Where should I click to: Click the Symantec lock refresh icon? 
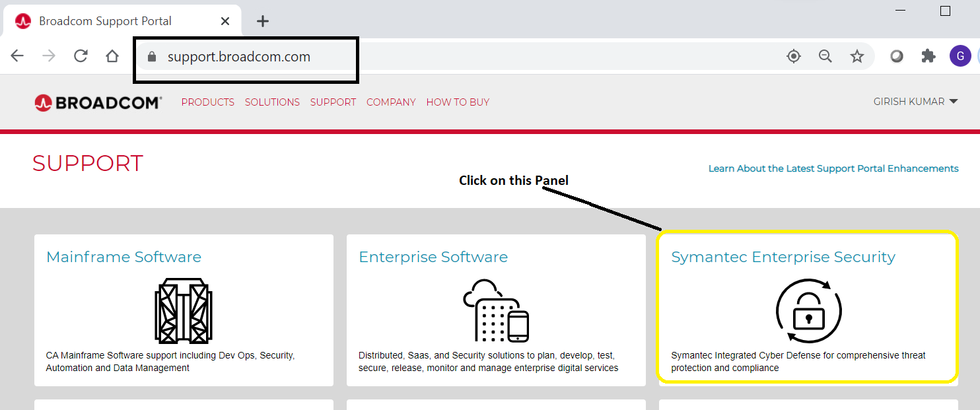pos(809,310)
